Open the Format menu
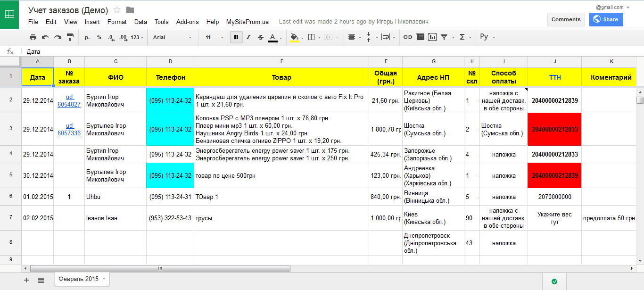This screenshot has height=290, width=644. [117, 22]
